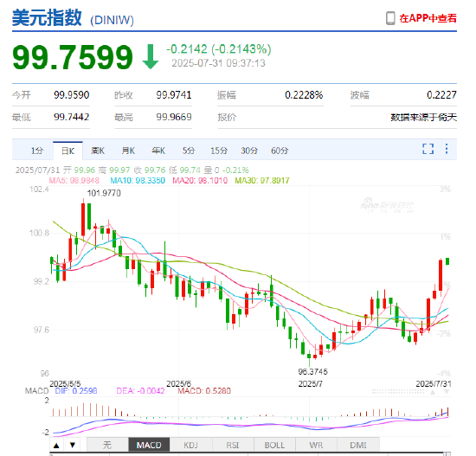Click the black down-arrow indicator button

click(x=72, y=445)
